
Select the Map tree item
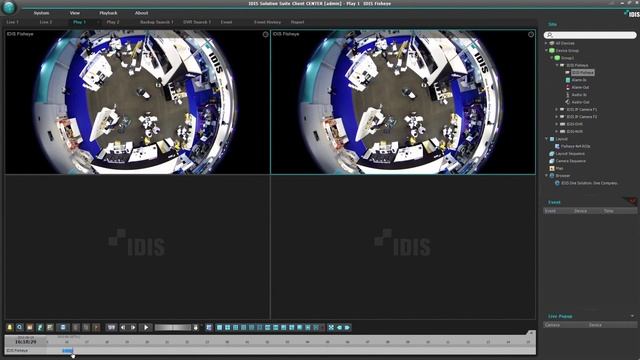(x=559, y=168)
